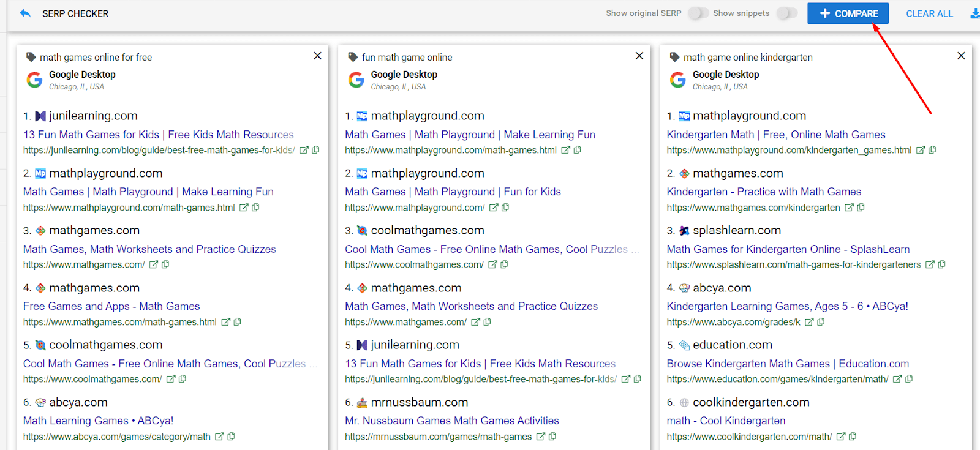Click Google logo in 'fun math game online' panel
The height and width of the screenshot is (450, 980).
[x=356, y=80]
